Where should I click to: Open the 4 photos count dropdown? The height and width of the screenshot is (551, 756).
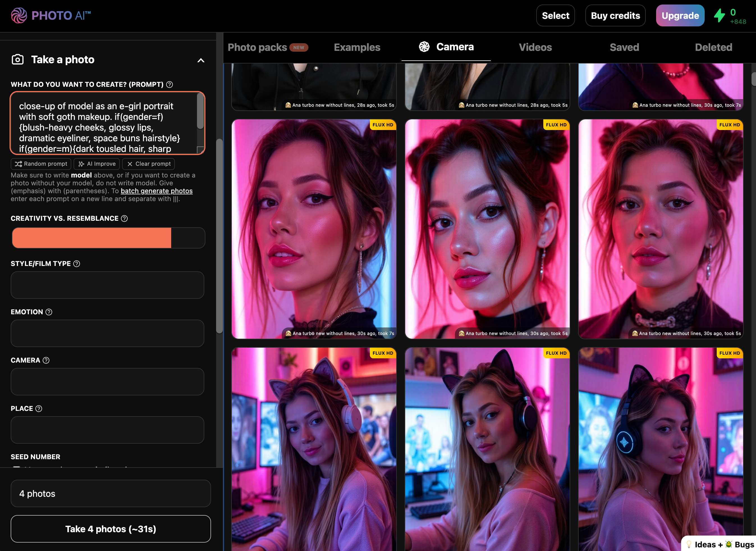coord(111,494)
